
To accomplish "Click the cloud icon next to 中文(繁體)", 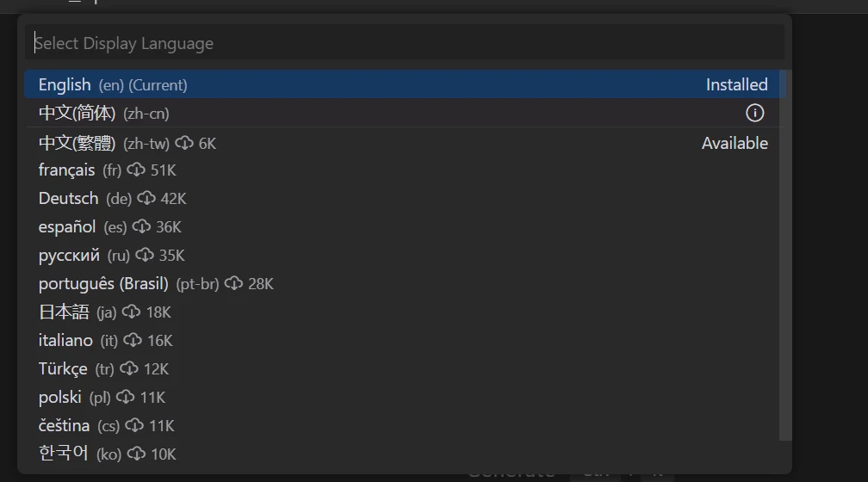I will click(184, 143).
